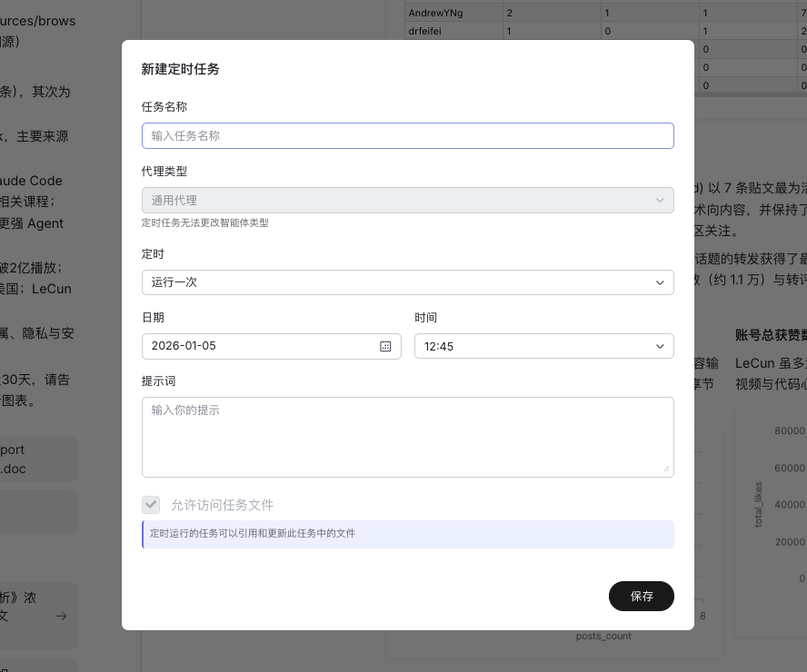This screenshot has height=672, width=807.
Task: Open the 12:45 time selector
Action: pyautogui.click(x=544, y=346)
